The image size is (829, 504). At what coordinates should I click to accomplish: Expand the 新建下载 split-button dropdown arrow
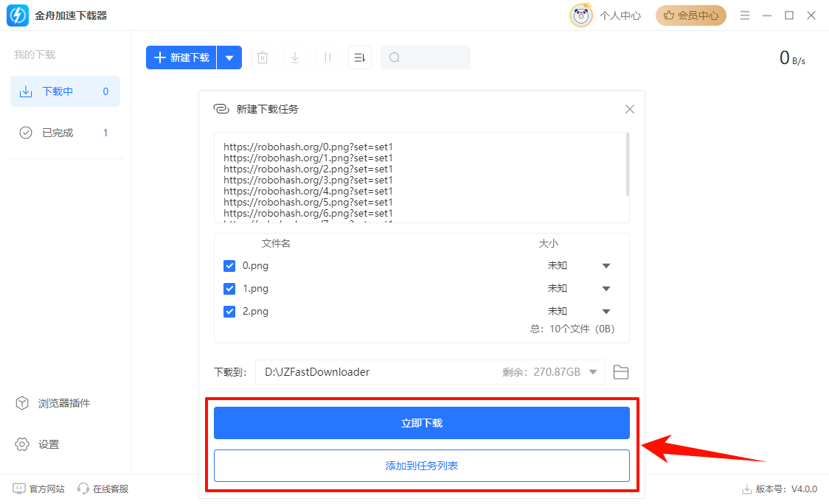(x=229, y=57)
